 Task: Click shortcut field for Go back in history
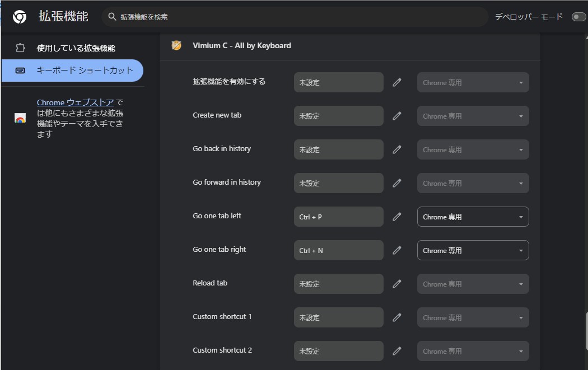(x=339, y=149)
